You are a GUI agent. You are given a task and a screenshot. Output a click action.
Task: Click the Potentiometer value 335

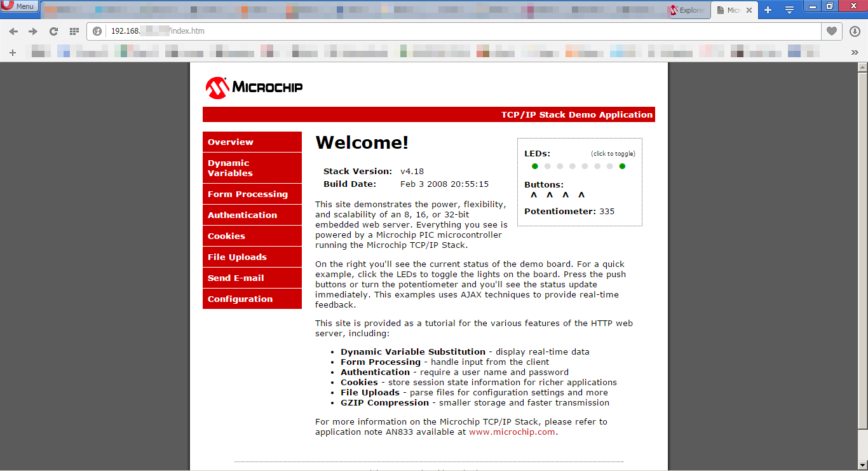point(607,211)
